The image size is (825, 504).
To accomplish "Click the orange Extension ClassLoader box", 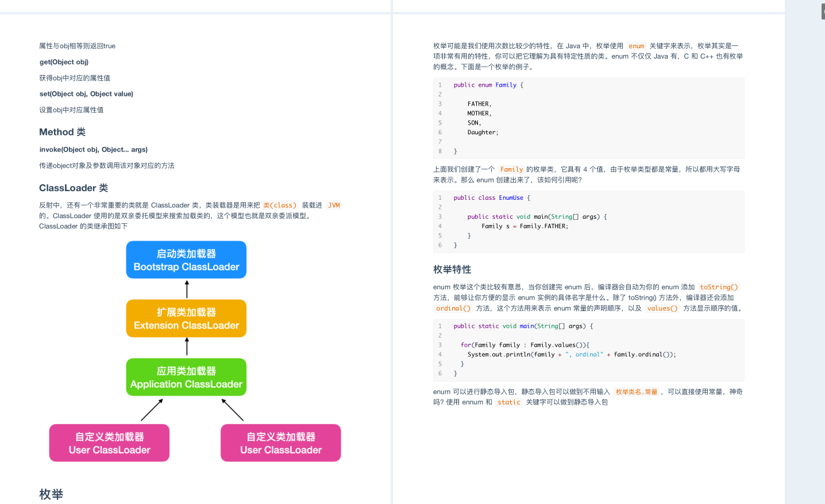I will coord(186,319).
